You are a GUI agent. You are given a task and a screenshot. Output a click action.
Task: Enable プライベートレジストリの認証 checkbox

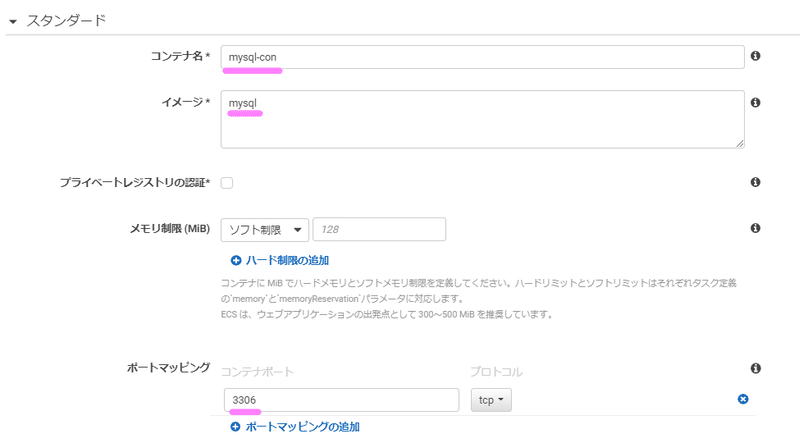(227, 183)
